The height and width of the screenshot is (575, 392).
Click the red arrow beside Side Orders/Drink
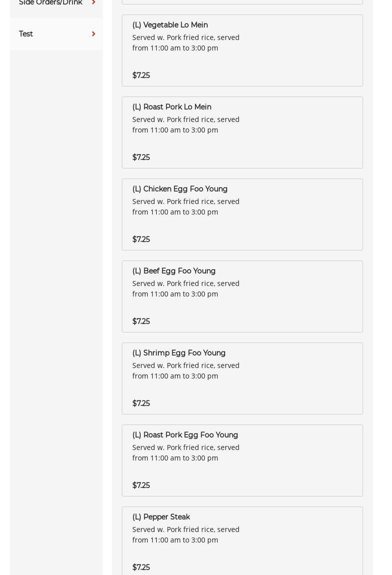(93, 2)
